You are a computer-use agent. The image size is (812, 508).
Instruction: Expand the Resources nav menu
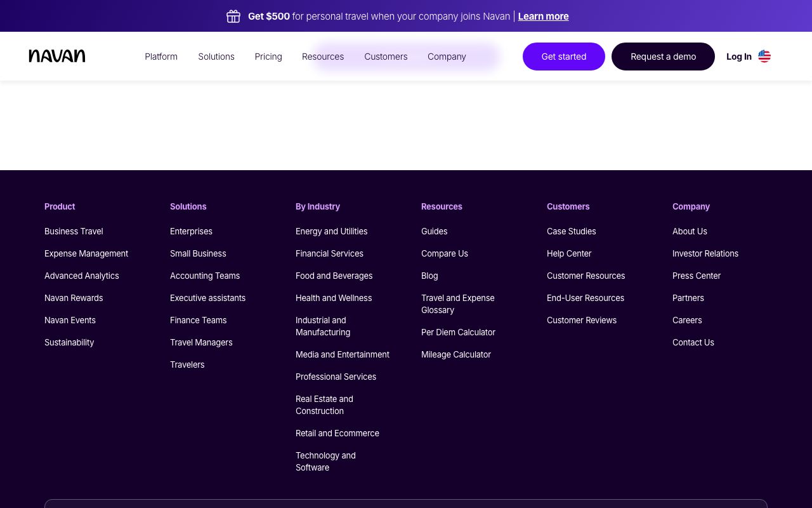[x=323, y=57]
